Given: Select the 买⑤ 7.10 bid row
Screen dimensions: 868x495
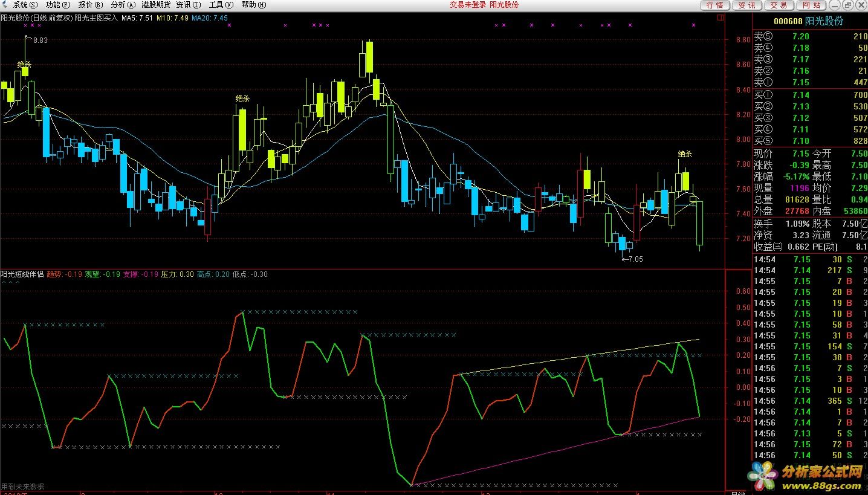Looking at the screenshot, I should [810, 141].
